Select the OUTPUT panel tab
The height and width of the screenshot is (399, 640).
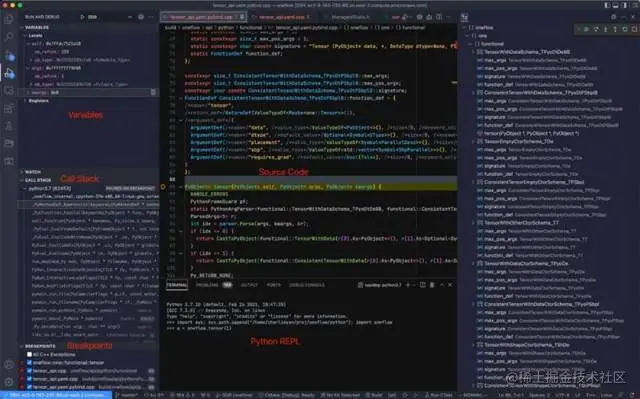pos(249,285)
